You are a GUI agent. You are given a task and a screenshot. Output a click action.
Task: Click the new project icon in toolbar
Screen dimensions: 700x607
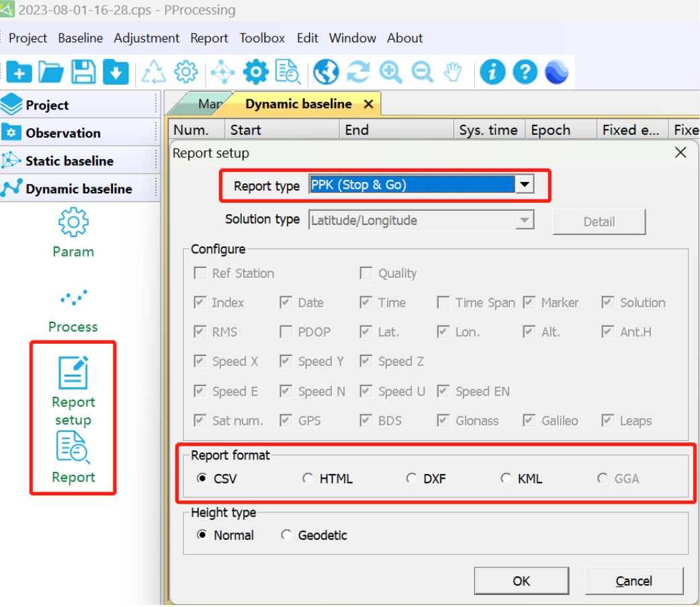pyautogui.click(x=19, y=72)
